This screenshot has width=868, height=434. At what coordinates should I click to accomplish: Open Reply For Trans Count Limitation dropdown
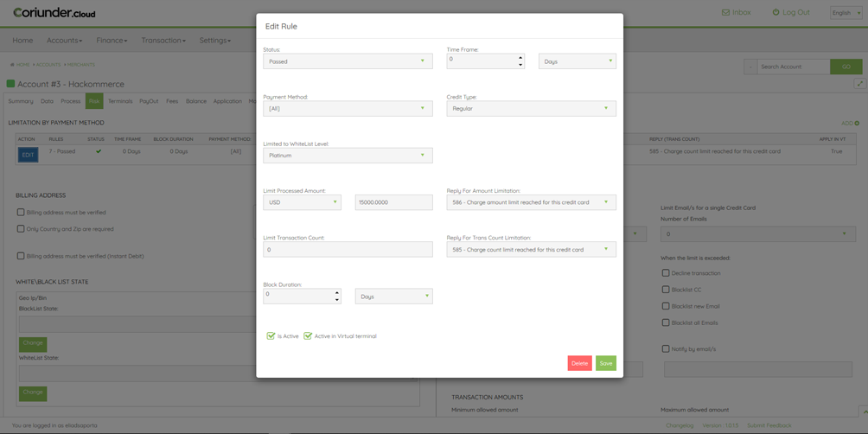[532, 250]
